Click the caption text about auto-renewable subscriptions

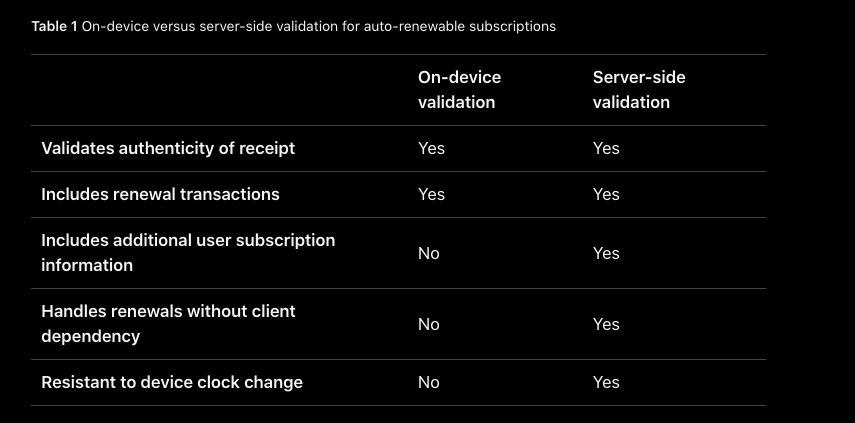[318, 27]
